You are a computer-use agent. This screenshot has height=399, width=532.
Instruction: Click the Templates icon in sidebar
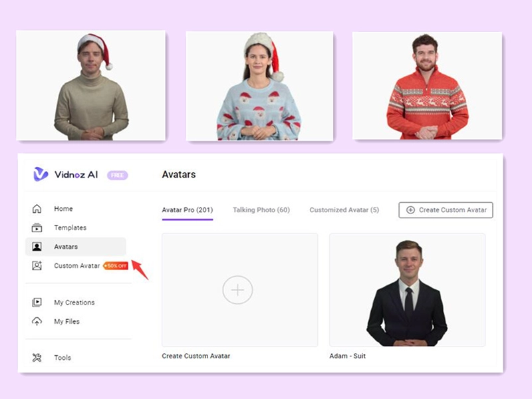(x=37, y=227)
